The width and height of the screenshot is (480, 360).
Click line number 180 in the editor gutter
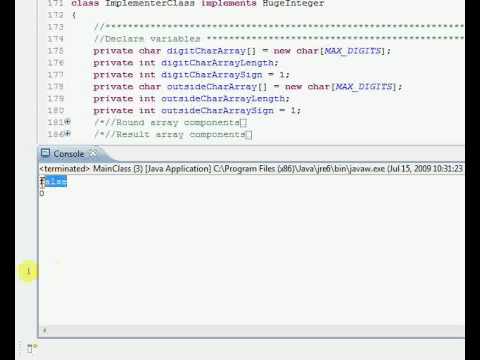(x=56, y=111)
